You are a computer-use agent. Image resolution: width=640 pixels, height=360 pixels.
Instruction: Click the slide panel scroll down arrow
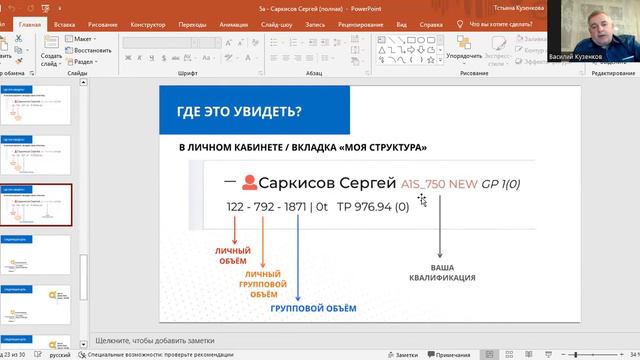coord(83,344)
